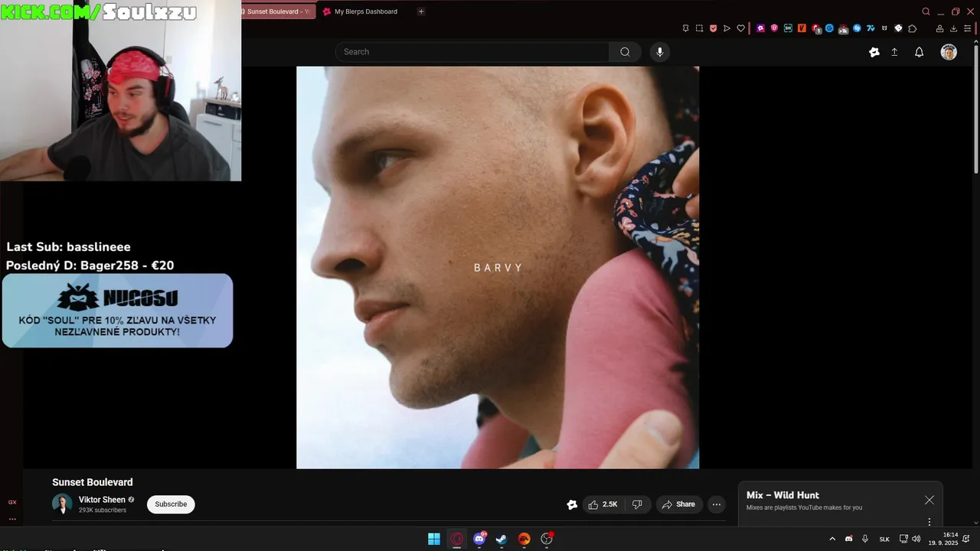The image size is (980, 551).
Task: Activate voice search microphone on YouTube
Action: click(x=660, y=52)
